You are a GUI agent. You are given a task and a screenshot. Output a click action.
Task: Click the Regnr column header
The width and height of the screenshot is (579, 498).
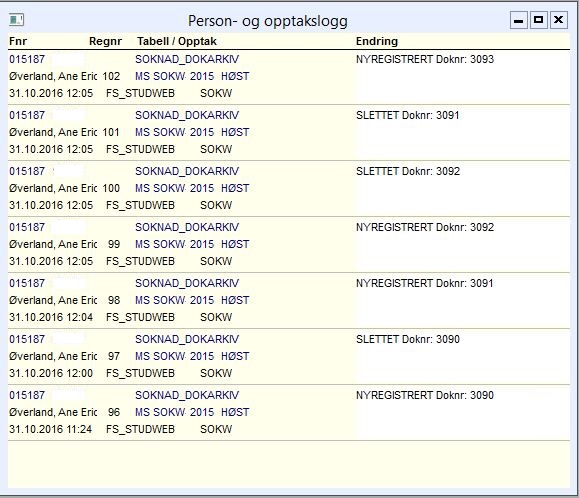[x=105, y=41]
